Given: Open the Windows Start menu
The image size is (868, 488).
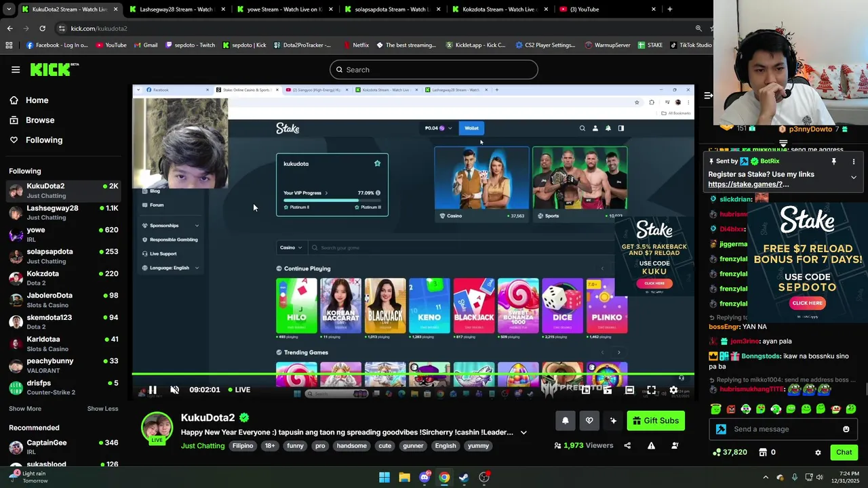Looking at the screenshot, I should (384, 477).
